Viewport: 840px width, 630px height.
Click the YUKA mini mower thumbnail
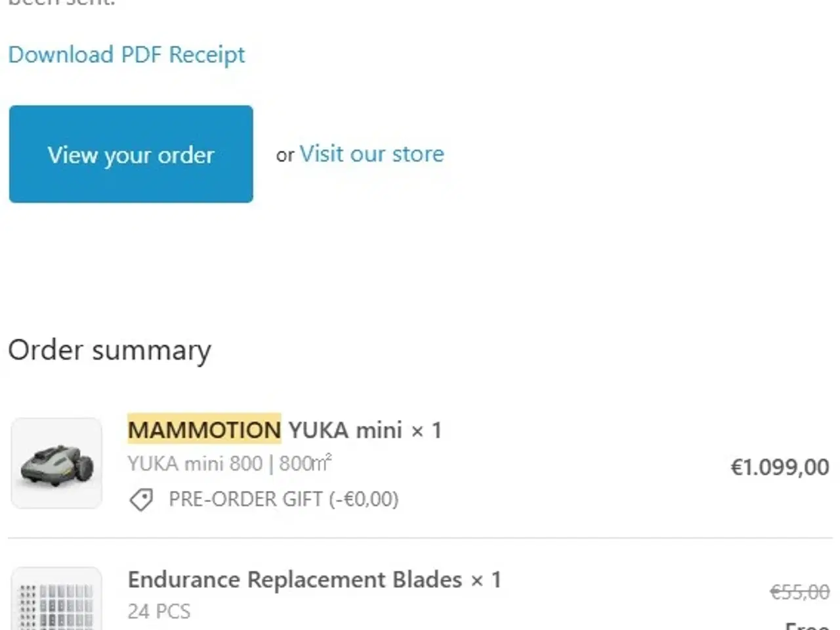pos(56,463)
